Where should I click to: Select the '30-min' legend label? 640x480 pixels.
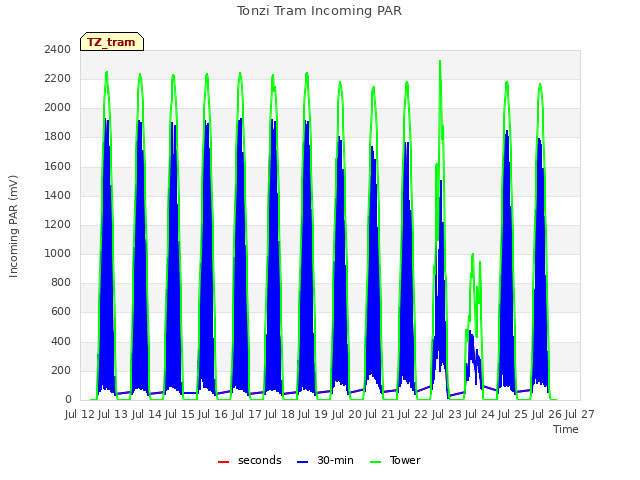pos(335,460)
